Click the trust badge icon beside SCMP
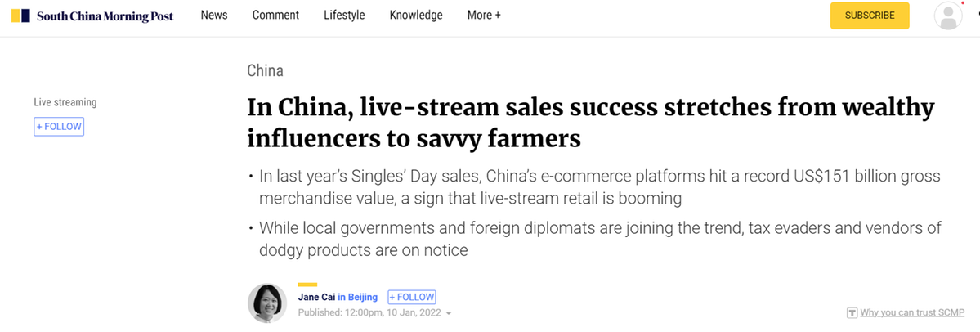 click(852, 313)
